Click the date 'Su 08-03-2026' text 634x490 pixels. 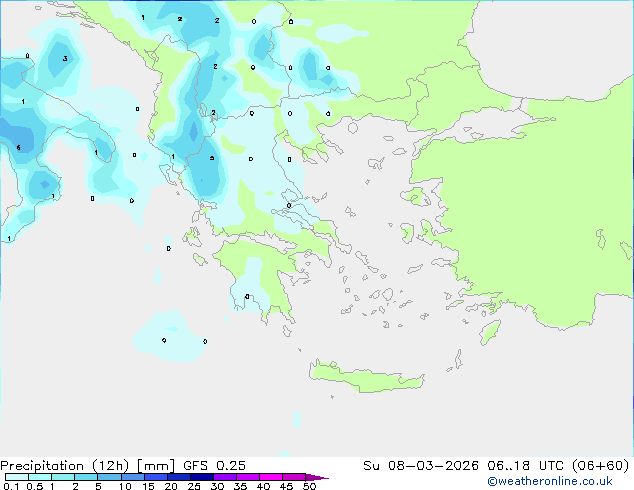tap(421, 466)
